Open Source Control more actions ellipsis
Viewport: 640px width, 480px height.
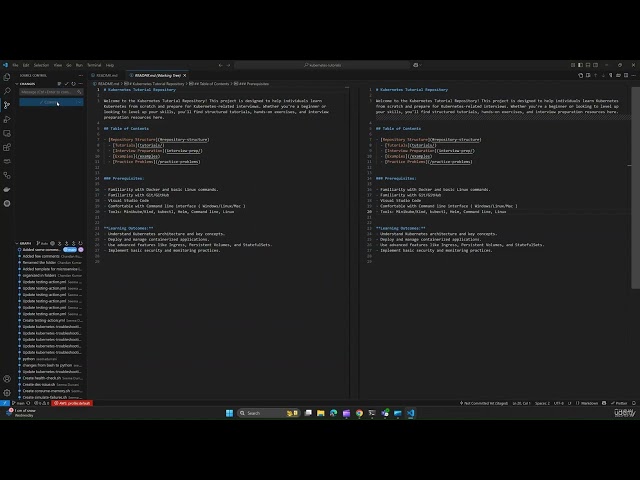tap(80, 76)
